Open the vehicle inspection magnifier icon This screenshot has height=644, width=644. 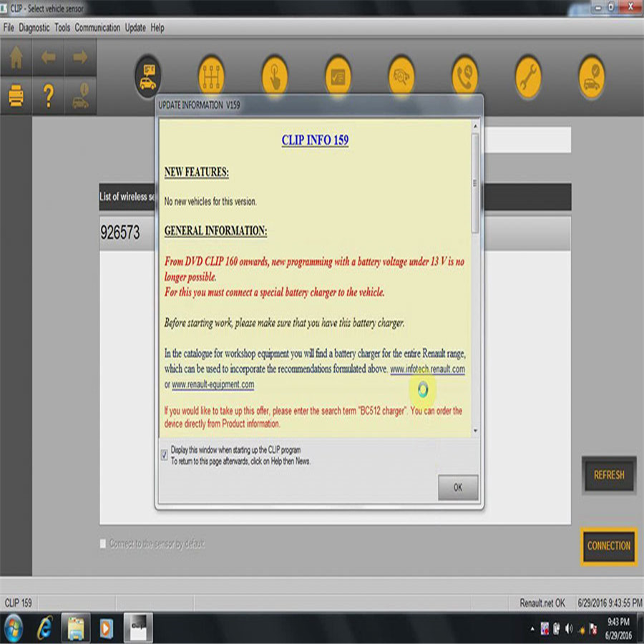coord(401,77)
